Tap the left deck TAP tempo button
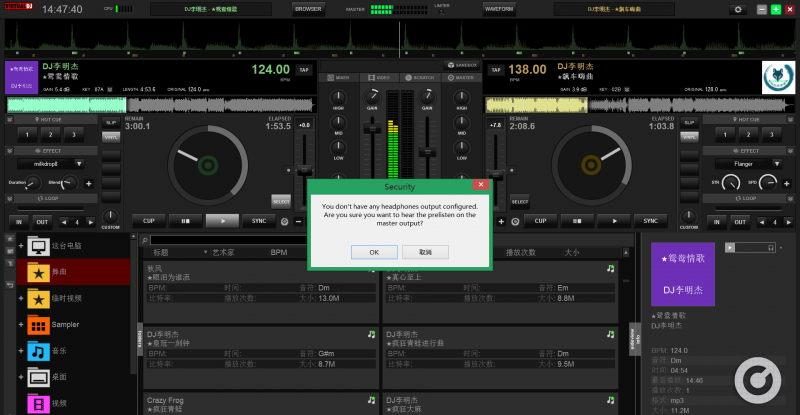Viewport: 800px width, 415px height. 304,70
